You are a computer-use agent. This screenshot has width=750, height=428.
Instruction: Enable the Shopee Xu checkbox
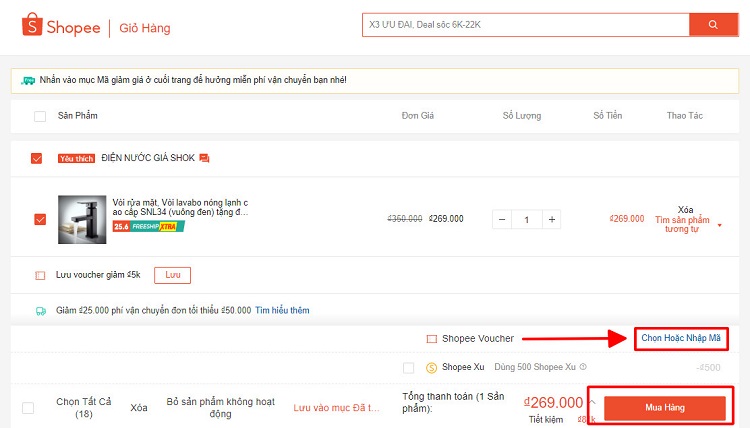tap(408, 367)
